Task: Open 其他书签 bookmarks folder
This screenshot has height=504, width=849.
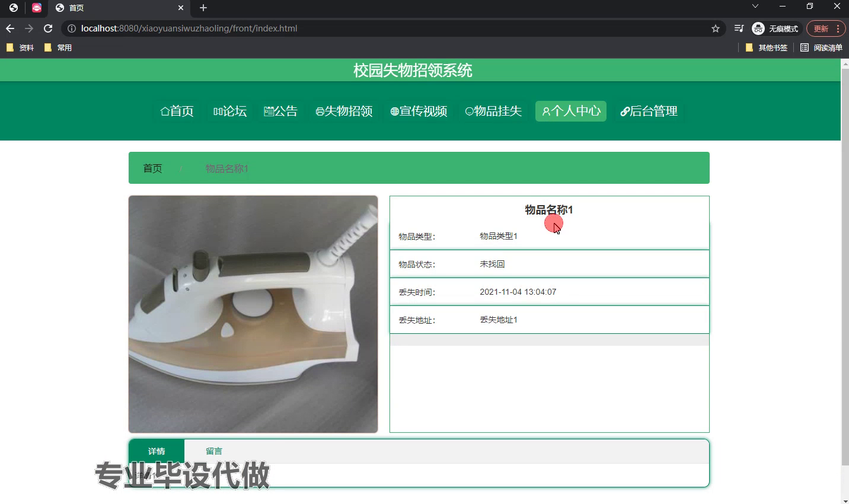Action: click(767, 47)
